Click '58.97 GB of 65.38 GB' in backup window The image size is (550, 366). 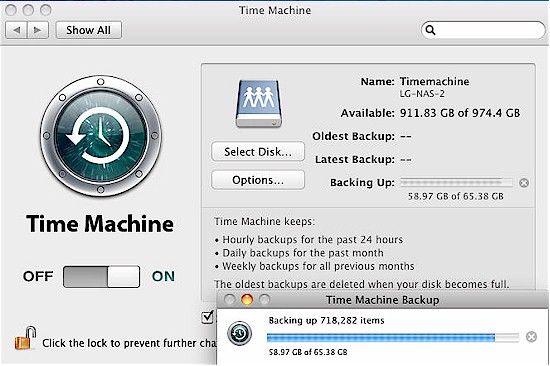point(308,352)
